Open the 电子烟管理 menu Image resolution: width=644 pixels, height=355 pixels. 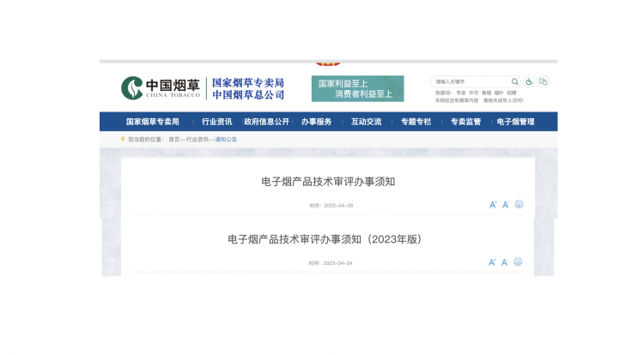[x=515, y=122]
